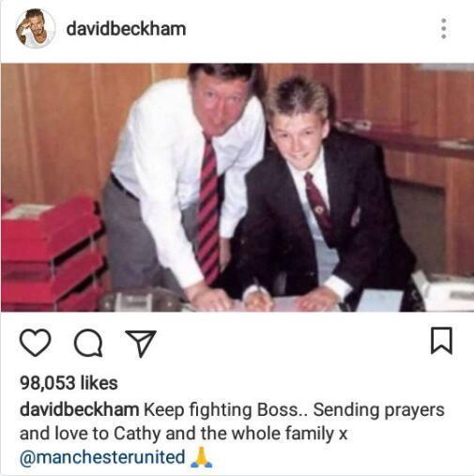Click the caption line mentioning Cathy and family
This screenshot has width=474, height=476.
point(184,434)
